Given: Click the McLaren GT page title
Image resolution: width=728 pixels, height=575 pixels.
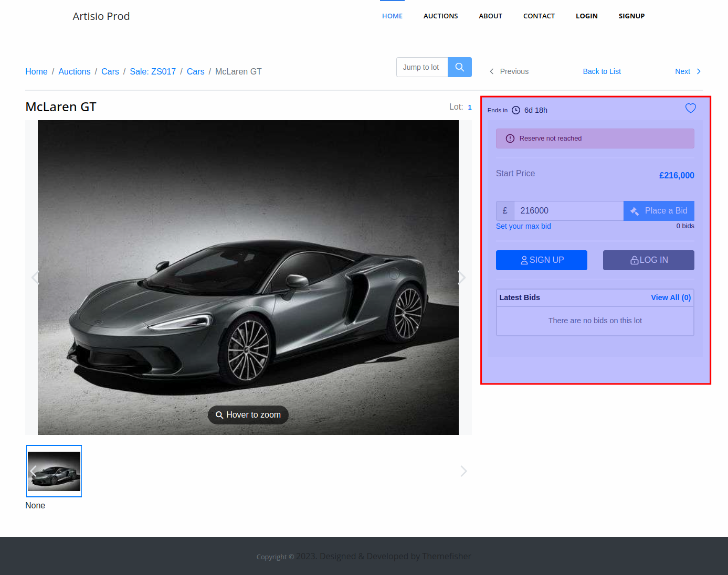Looking at the screenshot, I should [61, 107].
